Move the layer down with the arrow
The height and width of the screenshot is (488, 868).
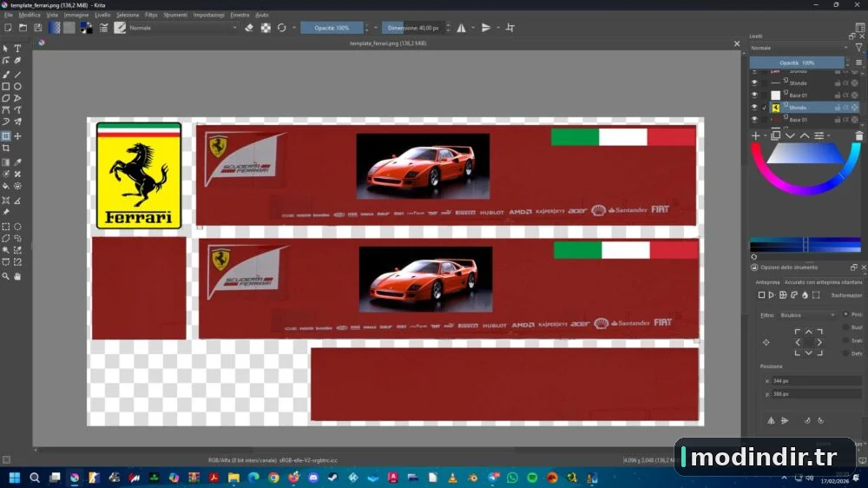790,135
